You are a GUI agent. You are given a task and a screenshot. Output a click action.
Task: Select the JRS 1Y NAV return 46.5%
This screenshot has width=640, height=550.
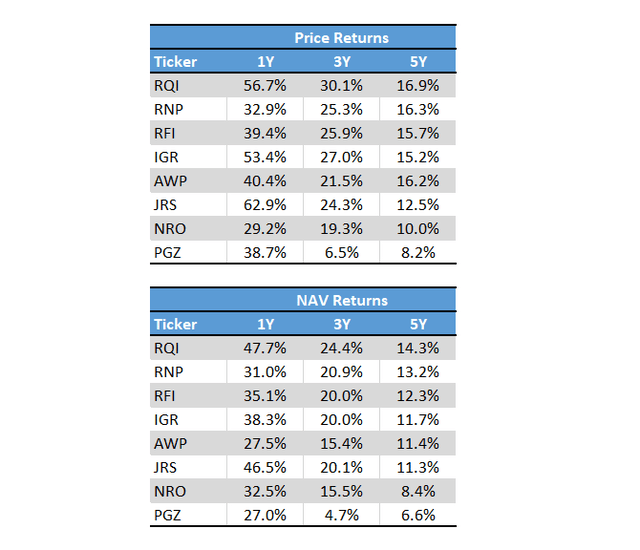coord(264,468)
